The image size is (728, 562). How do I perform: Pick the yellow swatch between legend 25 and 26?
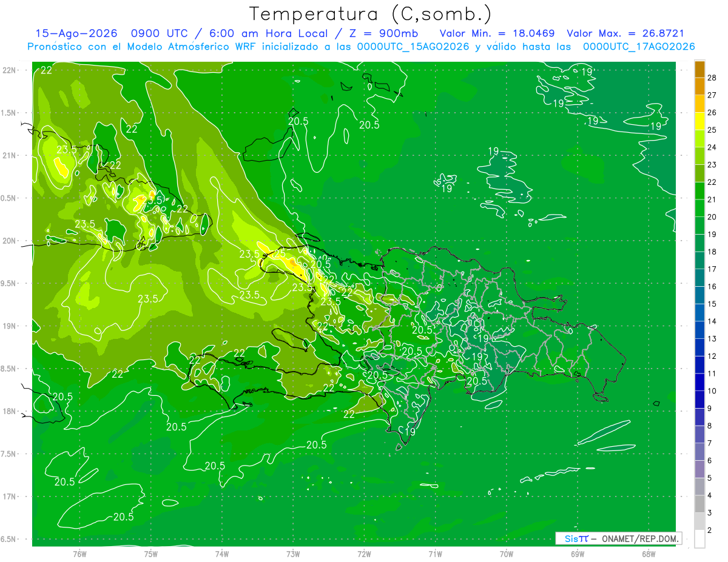(699, 121)
